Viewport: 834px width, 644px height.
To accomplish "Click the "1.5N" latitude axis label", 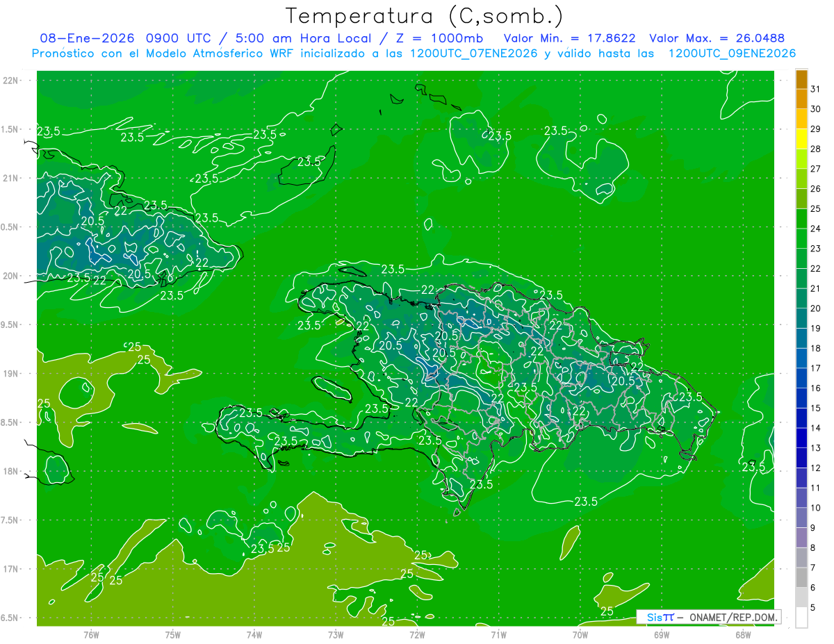I will pos(10,129).
